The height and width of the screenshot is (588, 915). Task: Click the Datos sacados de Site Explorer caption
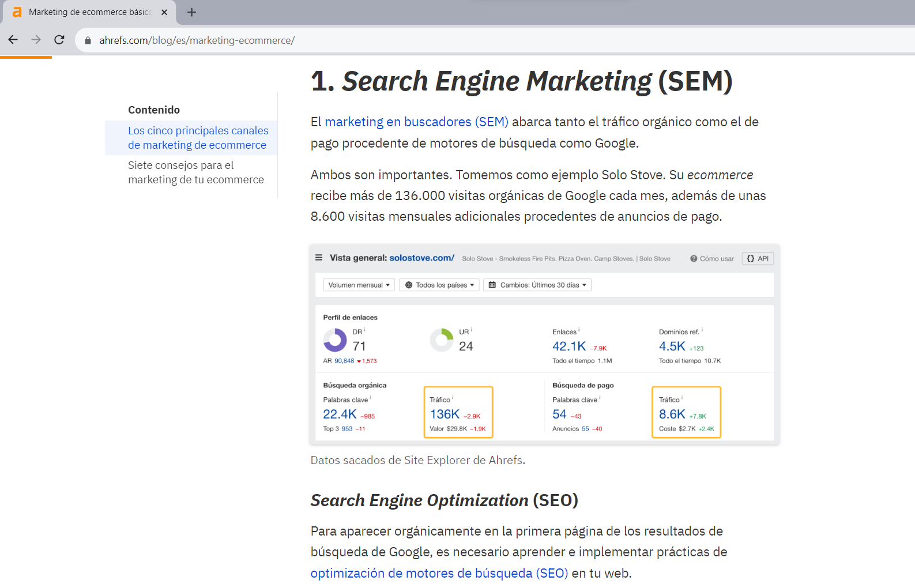[417, 460]
